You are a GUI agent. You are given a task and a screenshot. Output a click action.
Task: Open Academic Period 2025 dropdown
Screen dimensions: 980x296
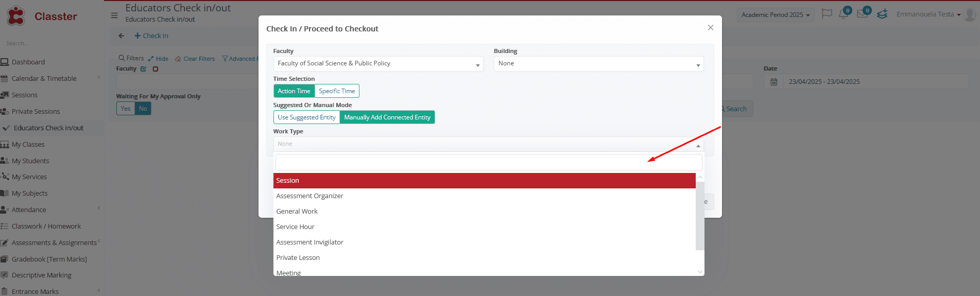tap(776, 15)
